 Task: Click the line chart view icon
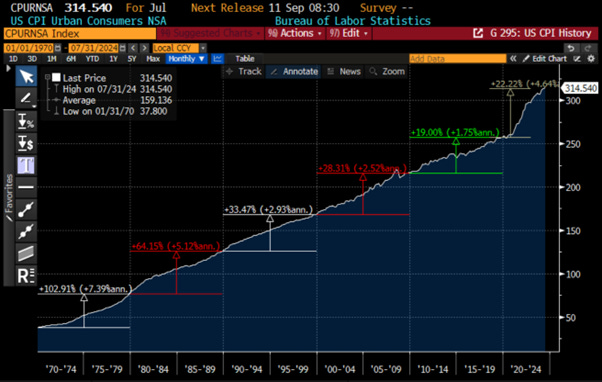(x=217, y=59)
